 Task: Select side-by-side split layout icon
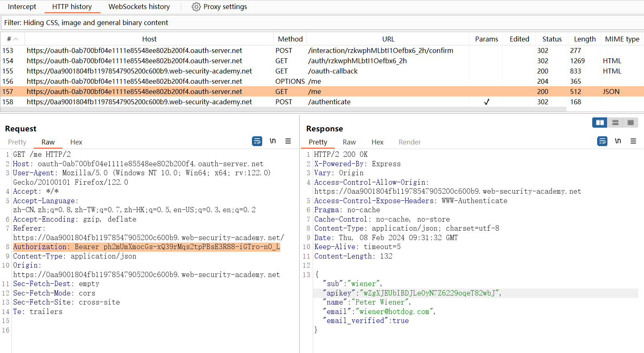click(x=600, y=122)
